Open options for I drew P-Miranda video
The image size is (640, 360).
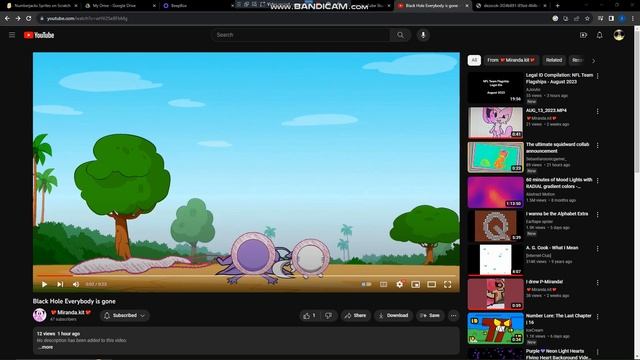point(598,283)
